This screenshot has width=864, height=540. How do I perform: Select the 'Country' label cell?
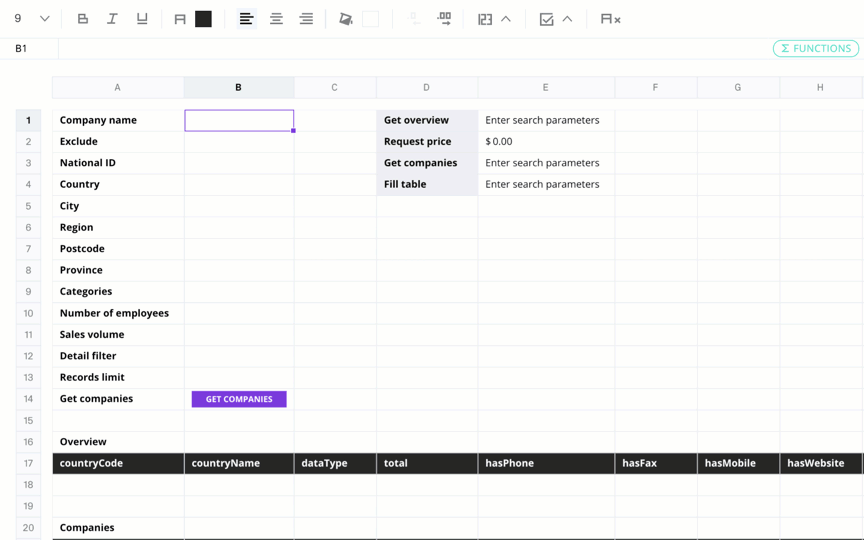click(x=118, y=185)
